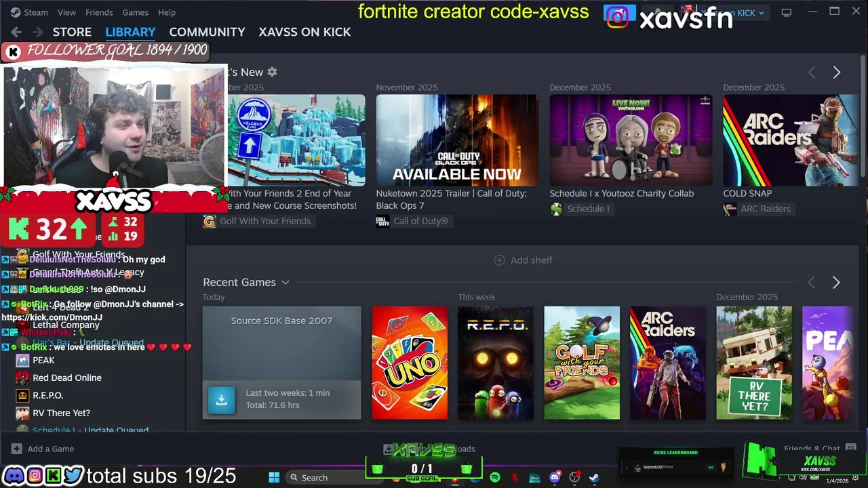Image resolution: width=868 pixels, height=488 pixels.
Task: Open the View menu
Action: coord(66,12)
